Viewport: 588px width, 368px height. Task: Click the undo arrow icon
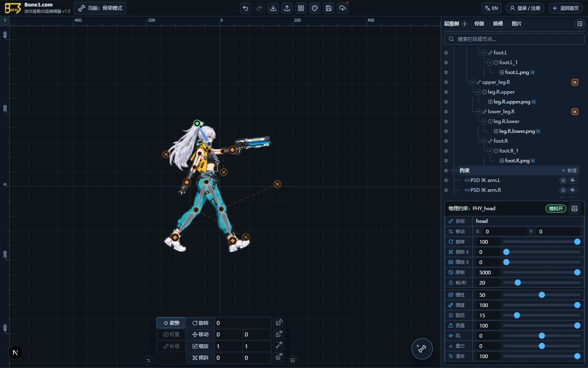click(x=245, y=8)
